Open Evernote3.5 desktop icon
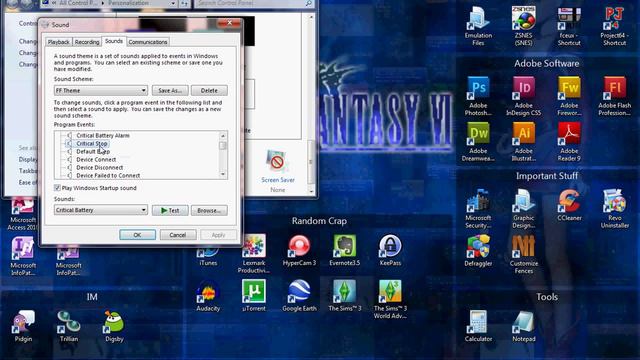This screenshot has height=360, width=640. 344,251
